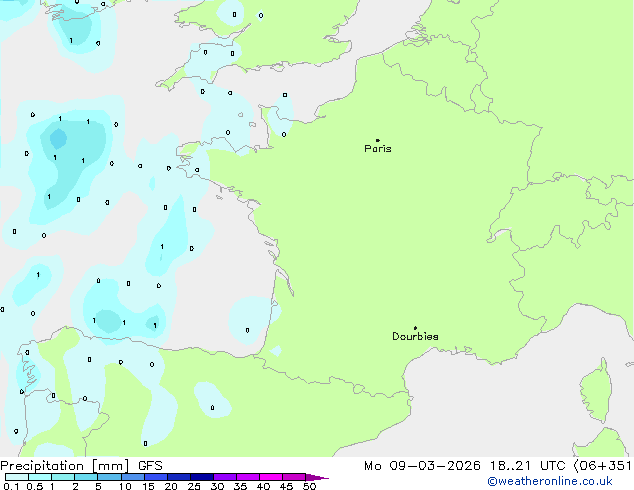Select the 15–20 mm legend swatch
This screenshot has width=634, height=490.
[x=156, y=477]
